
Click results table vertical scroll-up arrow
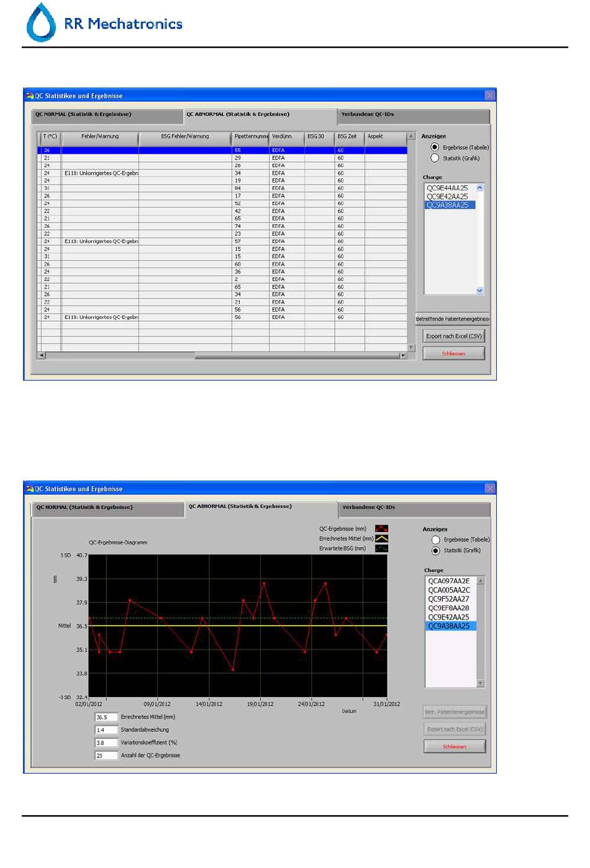point(411,136)
